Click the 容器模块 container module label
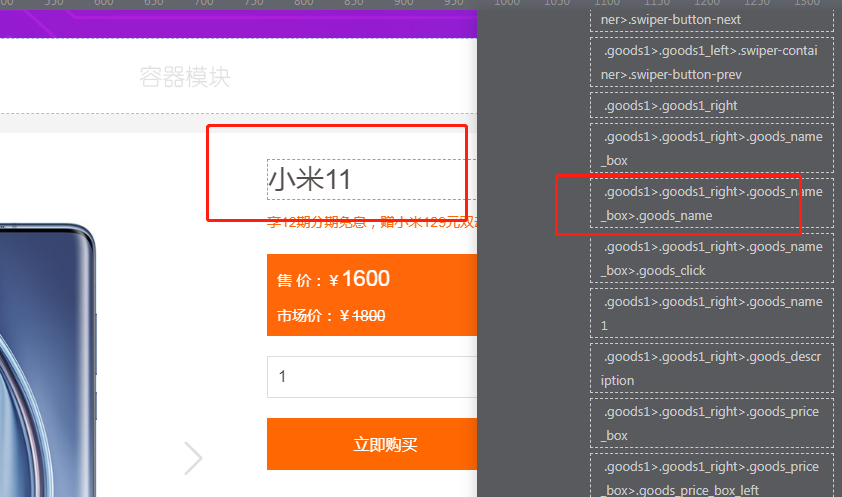The image size is (842, 497). (185, 77)
